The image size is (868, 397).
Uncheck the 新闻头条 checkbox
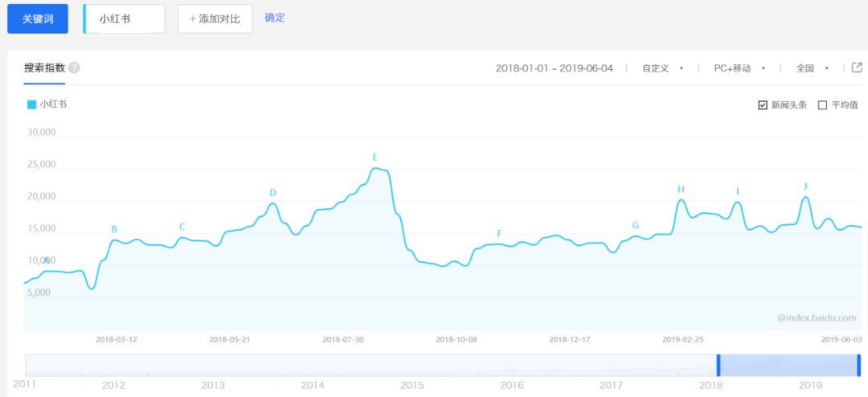coord(762,105)
